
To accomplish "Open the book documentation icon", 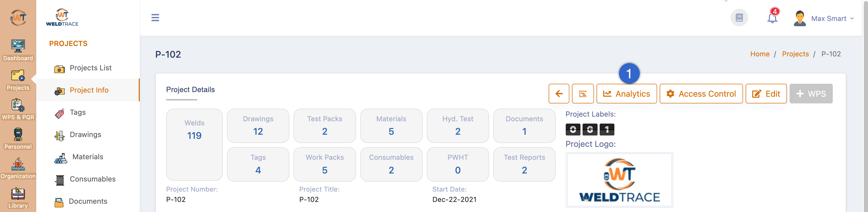I will tap(739, 18).
